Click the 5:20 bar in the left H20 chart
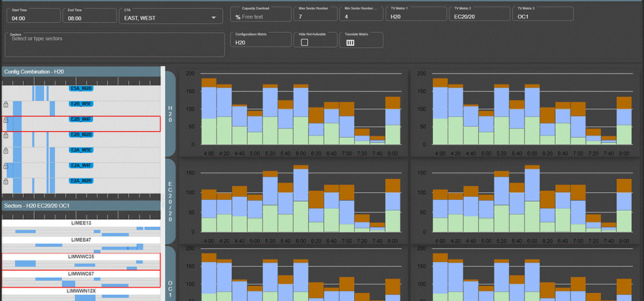Image resolution: width=644 pixels, height=301 pixels. click(270, 114)
